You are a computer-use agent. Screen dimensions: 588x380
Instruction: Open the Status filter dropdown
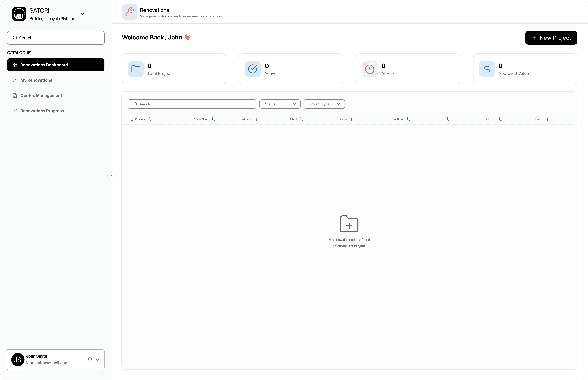tap(280, 104)
